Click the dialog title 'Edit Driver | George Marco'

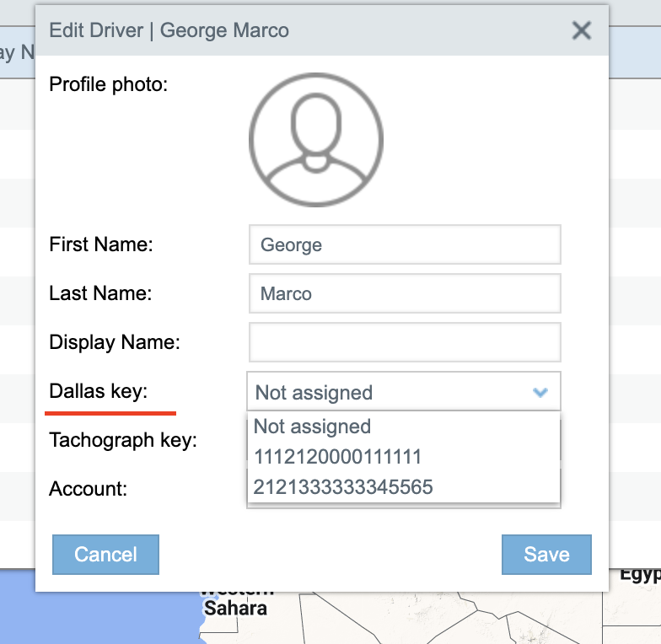[x=169, y=31]
